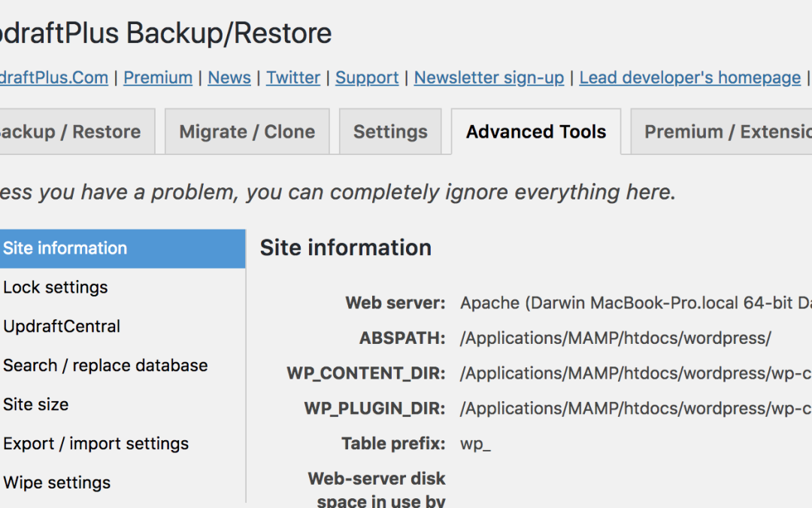Viewport: 812px width, 508px height.
Task: Select Site information in the sidebar
Action: (x=123, y=248)
